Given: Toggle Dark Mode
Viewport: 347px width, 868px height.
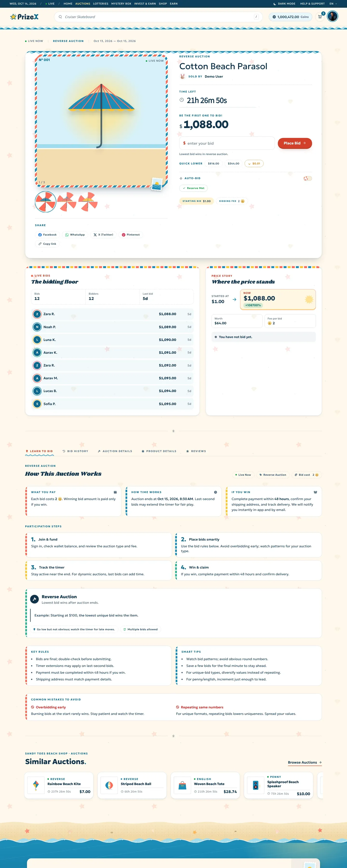Looking at the screenshot, I should (284, 4).
